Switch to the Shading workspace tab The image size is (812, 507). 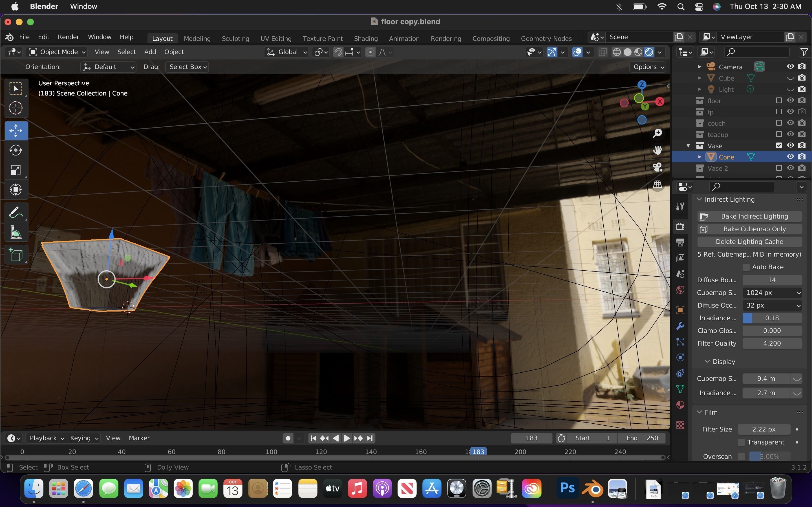(366, 38)
